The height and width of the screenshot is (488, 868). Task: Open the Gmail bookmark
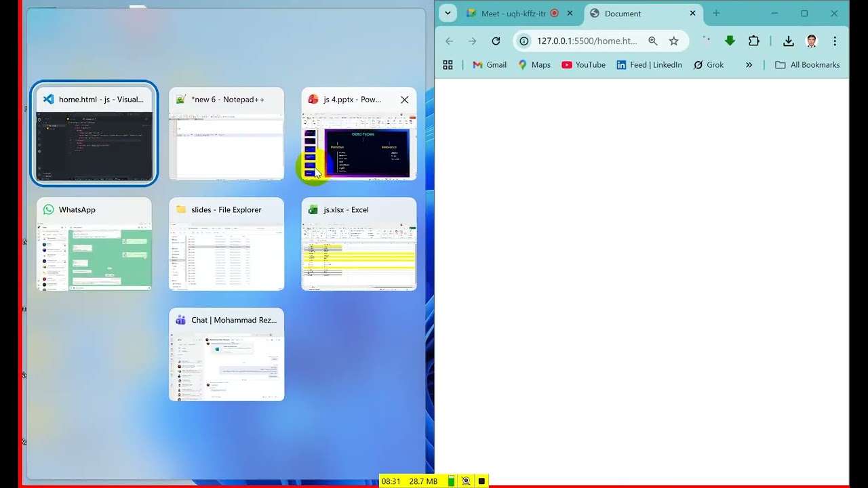(x=490, y=65)
